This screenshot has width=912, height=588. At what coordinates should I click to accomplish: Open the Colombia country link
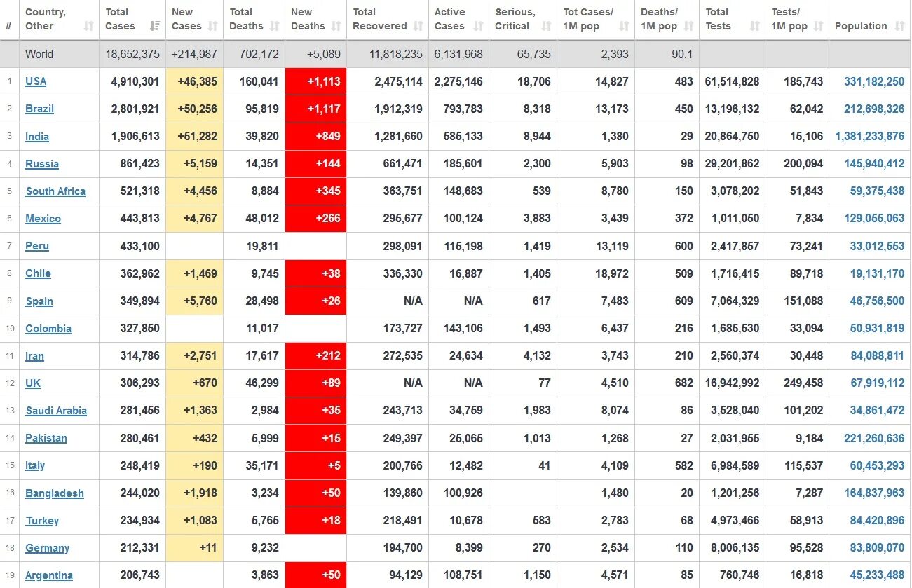pos(48,329)
